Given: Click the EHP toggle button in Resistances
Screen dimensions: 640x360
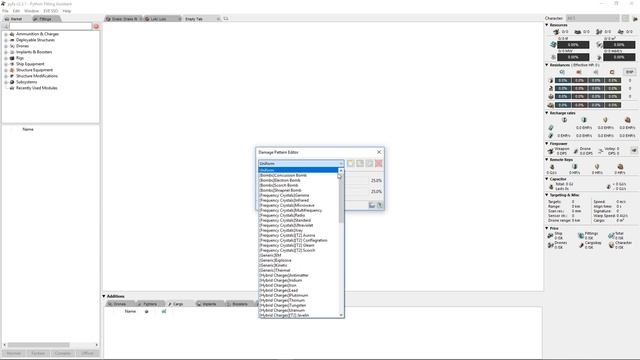Looking at the screenshot, I should [629, 72].
